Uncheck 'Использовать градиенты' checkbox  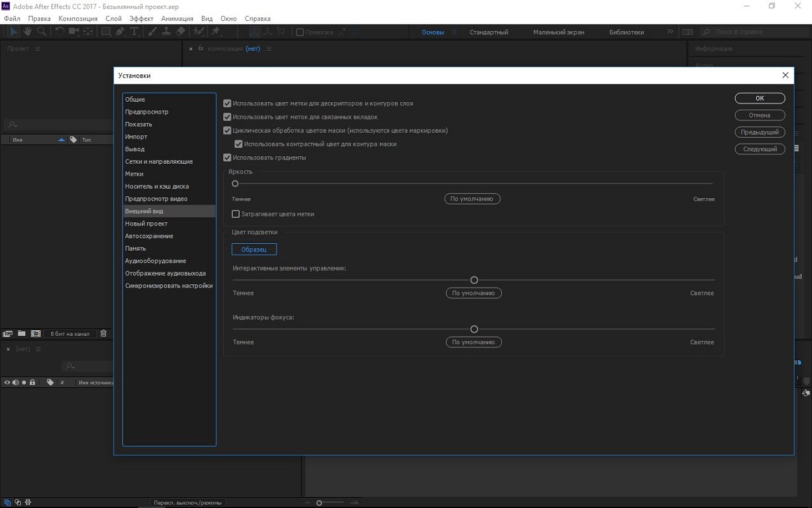[x=227, y=157]
